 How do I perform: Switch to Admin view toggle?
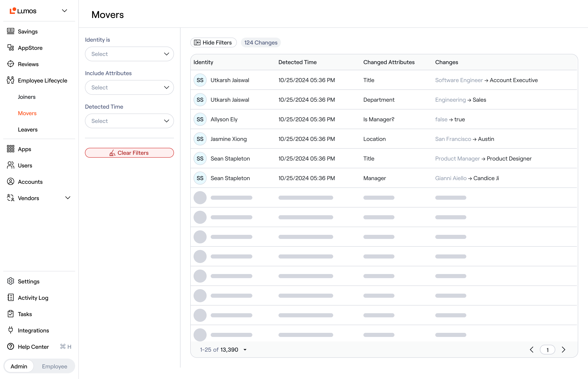[19, 366]
